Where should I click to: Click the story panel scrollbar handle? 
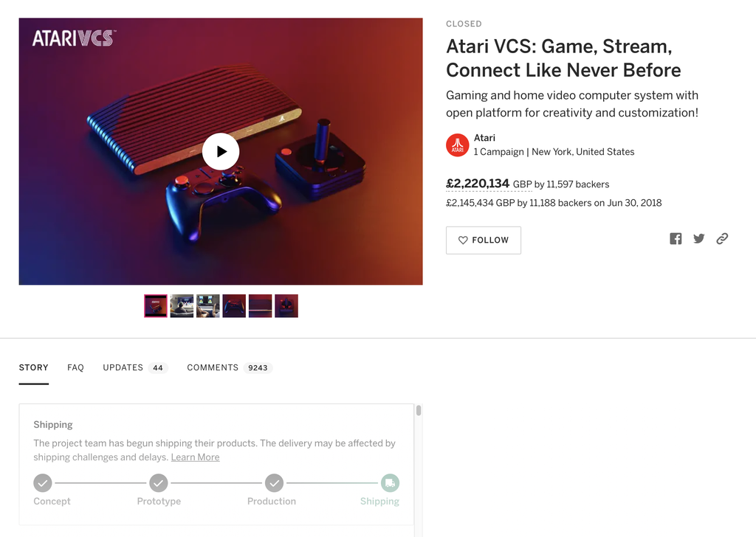[x=419, y=411]
